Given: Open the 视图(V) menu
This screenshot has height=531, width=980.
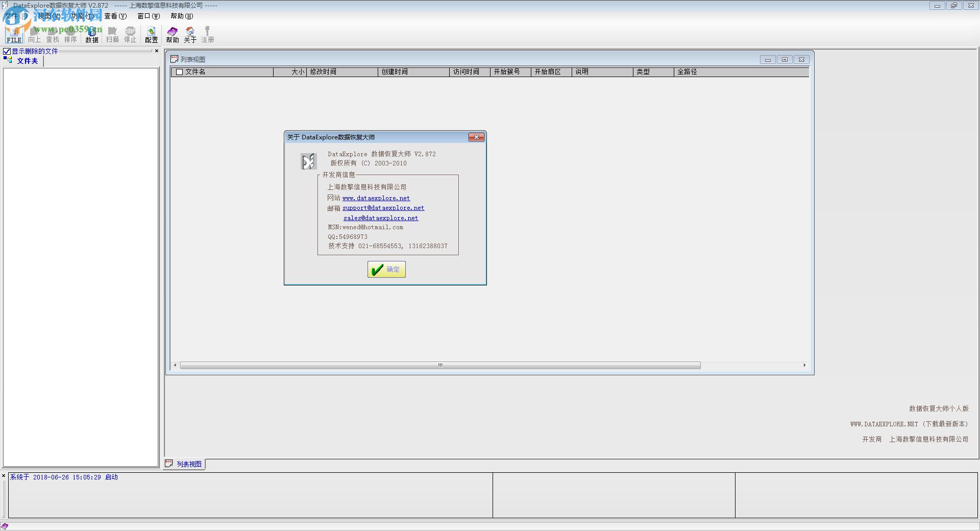Looking at the screenshot, I should pyautogui.click(x=49, y=16).
